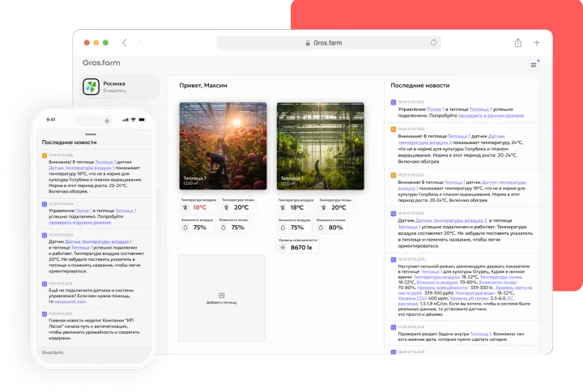The image size is (583, 392).
Task: Click the Gros.farm logo in the browser page
Action: click(101, 63)
